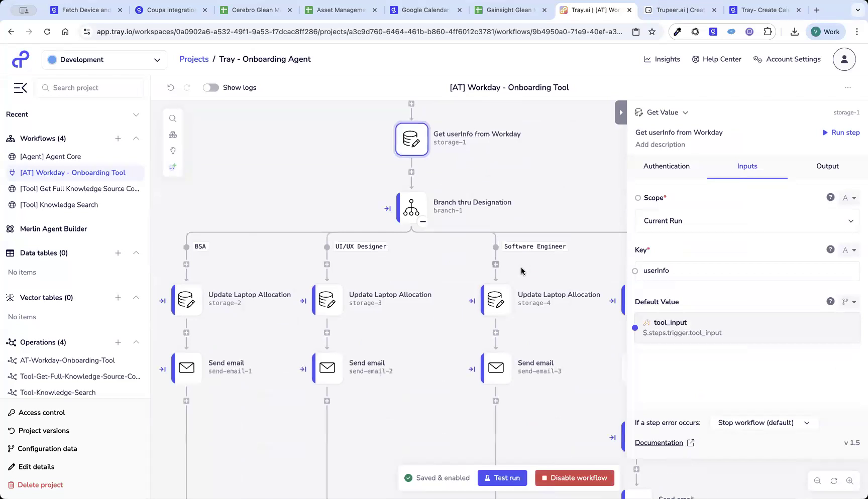This screenshot has width=868, height=499.
Task: Open the Output tab of Get Value
Action: (827, 166)
